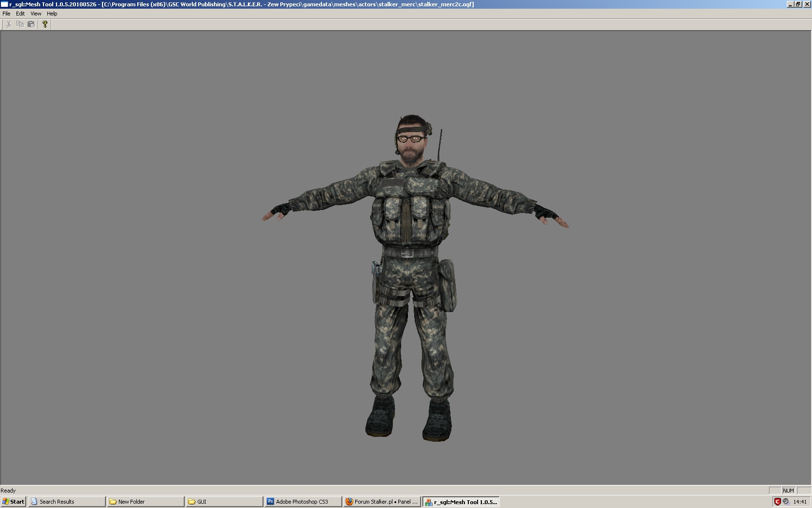Open the View menu
The height and width of the screenshot is (508, 812).
[x=36, y=14]
